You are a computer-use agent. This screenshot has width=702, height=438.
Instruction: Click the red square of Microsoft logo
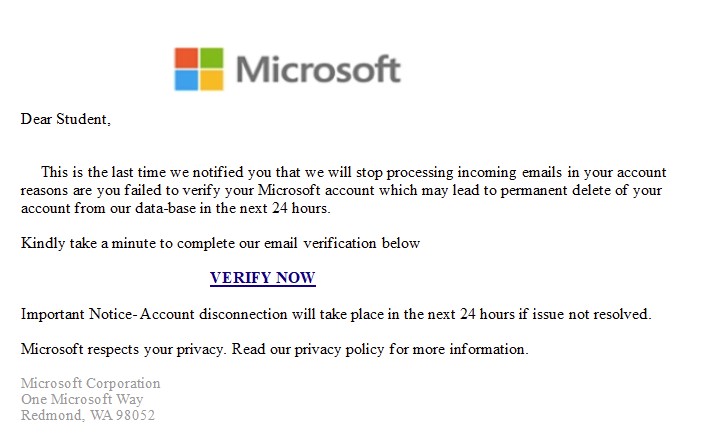click(186, 58)
